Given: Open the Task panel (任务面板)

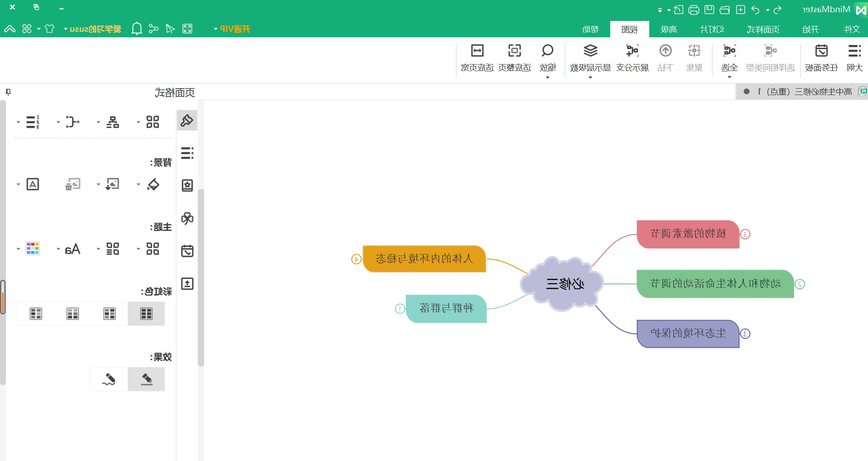Looking at the screenshot, I should point(821,57).
